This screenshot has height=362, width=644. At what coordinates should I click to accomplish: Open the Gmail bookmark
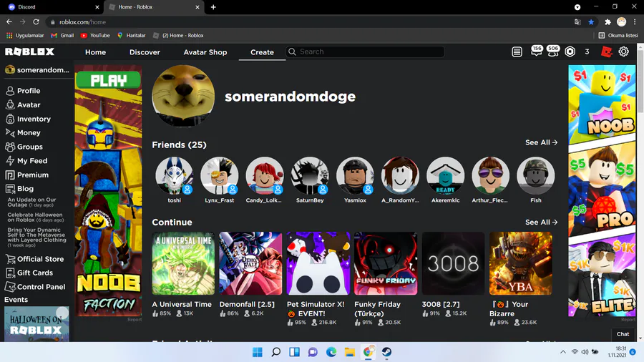tap(62, 35)
